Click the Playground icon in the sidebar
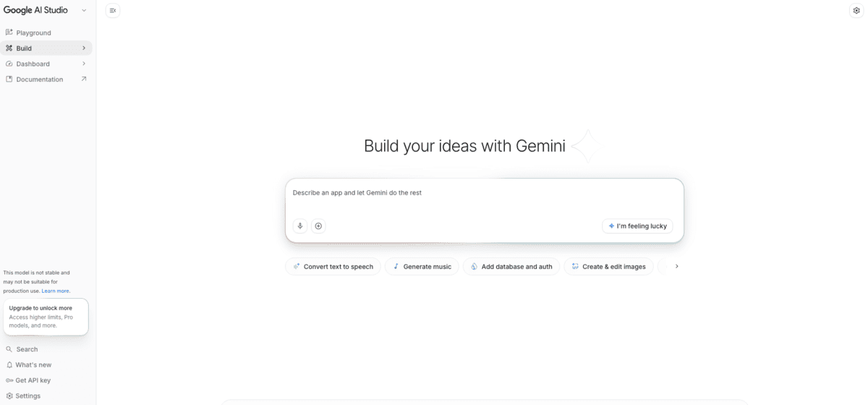Image resolution: width=868 pixels, height=405 pixels. coord(9,33)
